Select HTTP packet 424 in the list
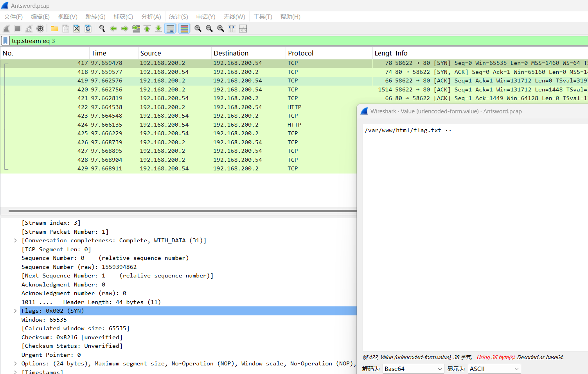The width and height of the screenshot is (588, 374). (x=178, y=125)
